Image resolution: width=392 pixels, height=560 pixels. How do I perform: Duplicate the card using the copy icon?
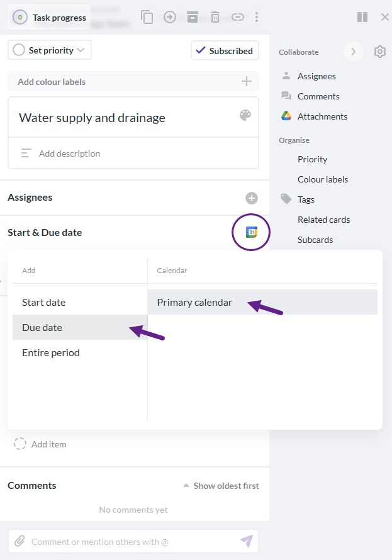[147, 18]
